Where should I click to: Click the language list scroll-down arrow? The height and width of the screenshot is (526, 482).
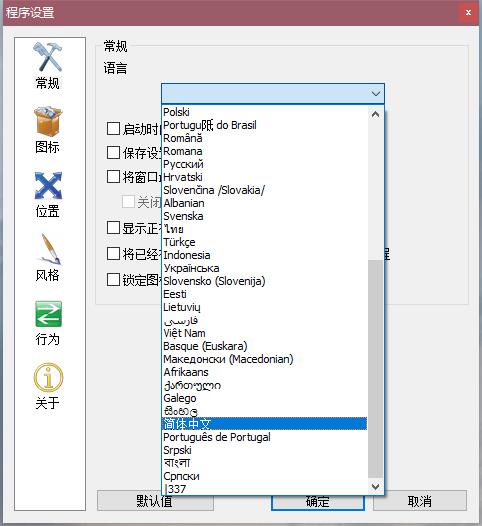(x=376, y=486)
